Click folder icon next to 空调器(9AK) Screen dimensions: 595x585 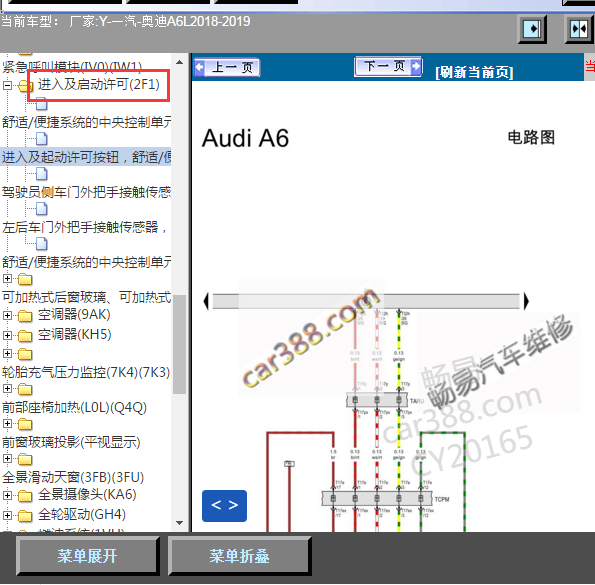pyautogui.click(x=25, y=316)
